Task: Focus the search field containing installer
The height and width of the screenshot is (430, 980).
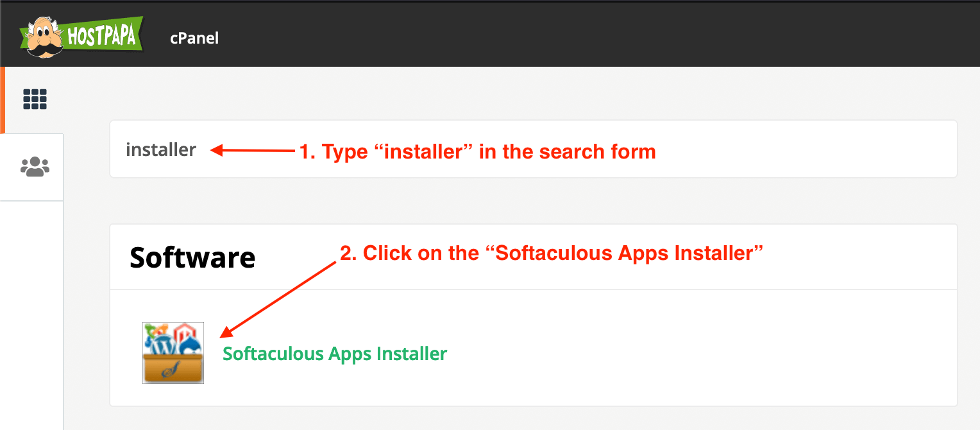Action: 534,149
